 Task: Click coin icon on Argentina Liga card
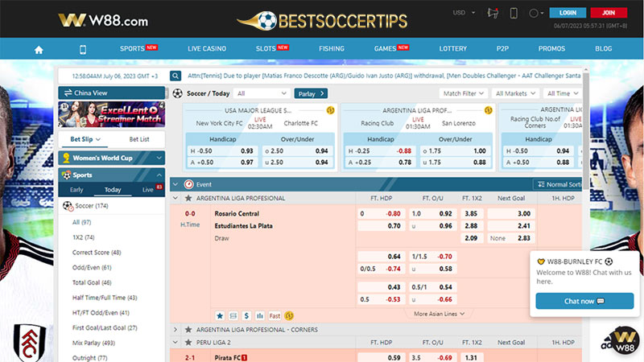pyautogui.click(x=488, y=110)
